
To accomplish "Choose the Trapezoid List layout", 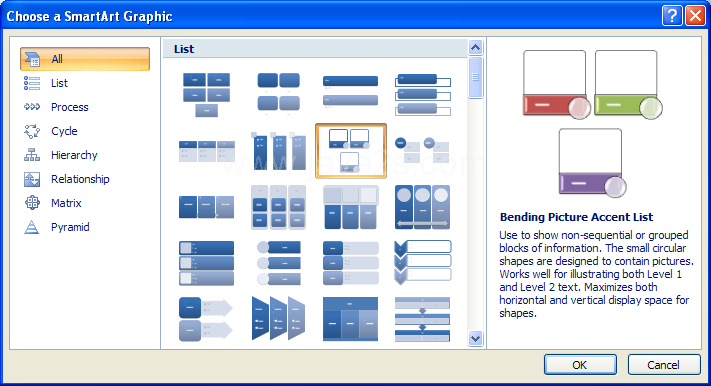I will tap(278, 319).
